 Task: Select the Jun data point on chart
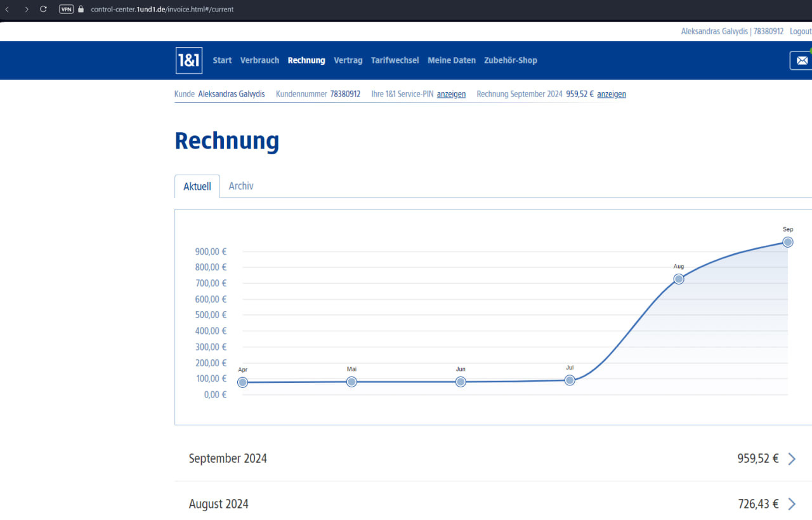pos(461,382)
